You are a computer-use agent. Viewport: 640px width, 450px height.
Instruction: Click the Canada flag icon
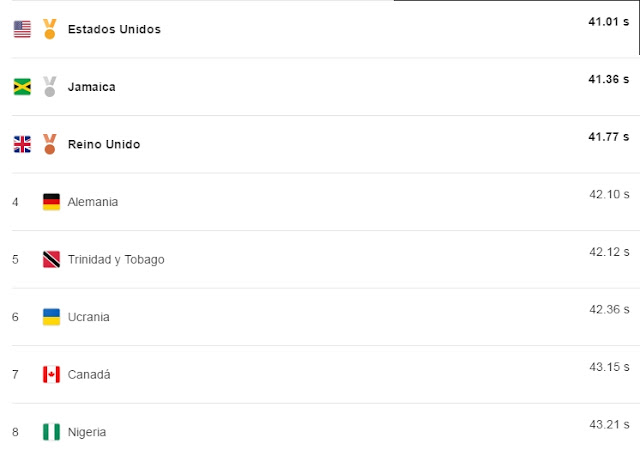click(x=51, y=374)
